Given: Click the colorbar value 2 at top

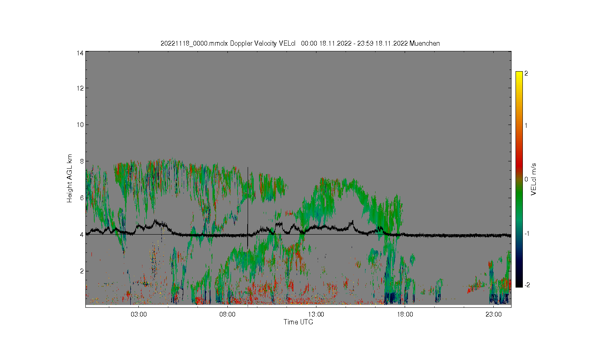Looking at the screenshot, I should click(x=526, y=74).
